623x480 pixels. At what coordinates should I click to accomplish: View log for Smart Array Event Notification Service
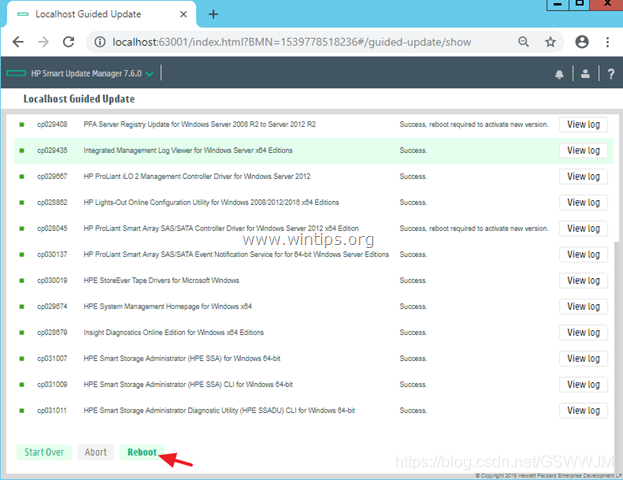tap(583, 255)
